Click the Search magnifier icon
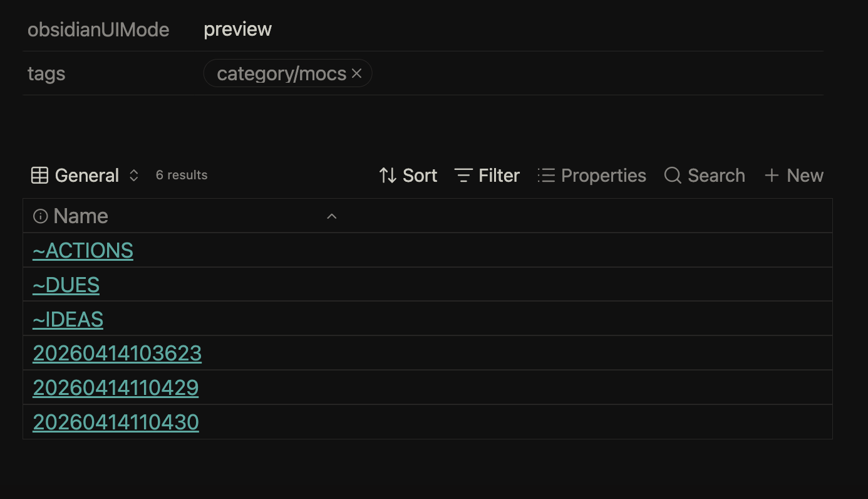 coord(673,176)
